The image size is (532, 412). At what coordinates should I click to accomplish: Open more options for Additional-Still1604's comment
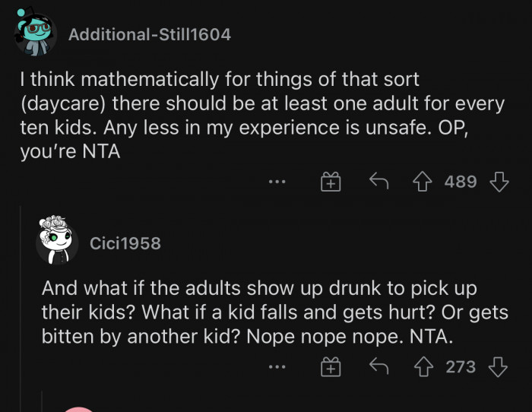278,182
